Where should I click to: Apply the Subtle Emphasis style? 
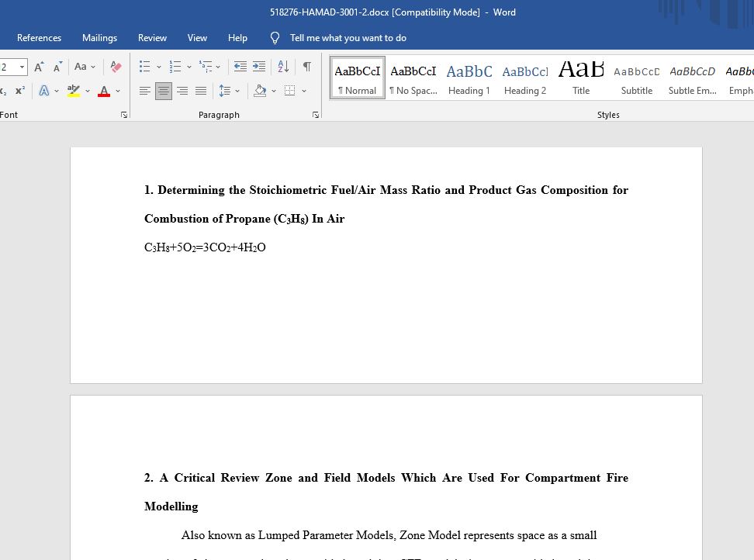693,78
